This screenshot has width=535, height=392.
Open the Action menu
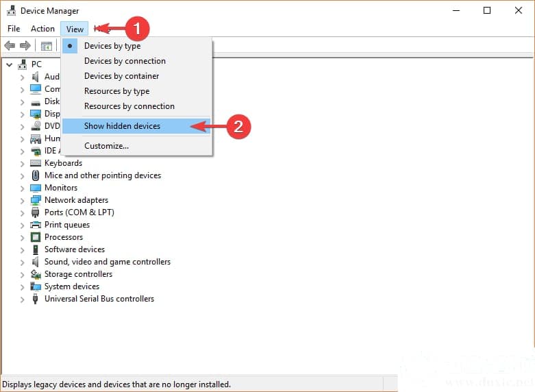pos(42,29)
